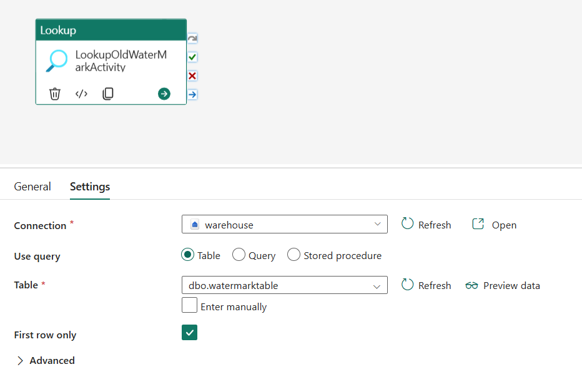Select the 'On completion' blue arrow connector
The image size is (582, 392).
click(192, 95)
